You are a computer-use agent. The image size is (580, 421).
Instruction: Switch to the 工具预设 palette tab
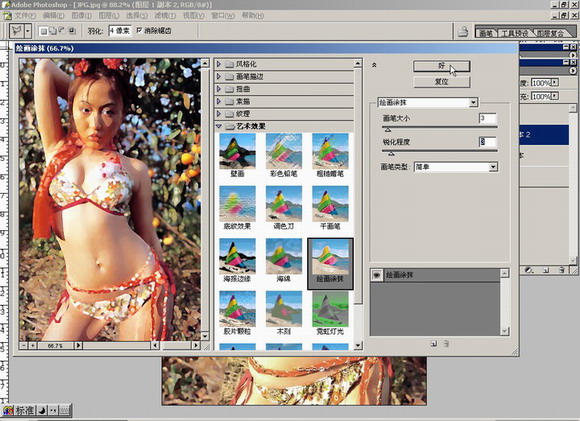pos(515,33)
